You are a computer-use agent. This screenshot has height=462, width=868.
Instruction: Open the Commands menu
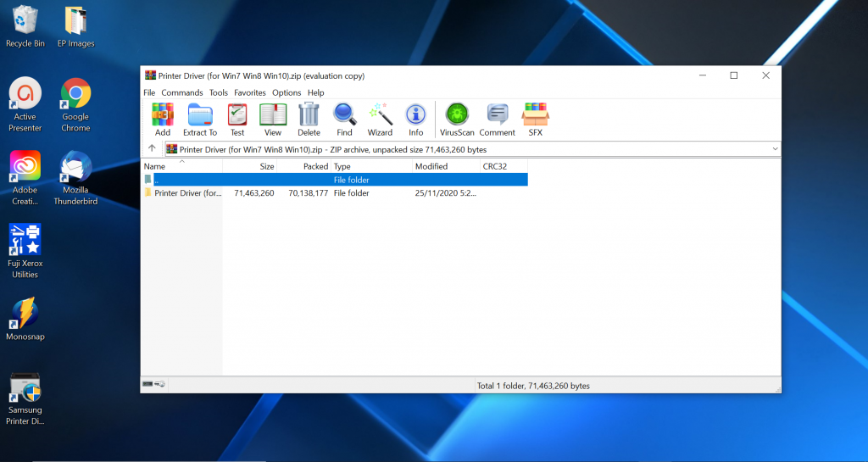click(x=182, y=92)
